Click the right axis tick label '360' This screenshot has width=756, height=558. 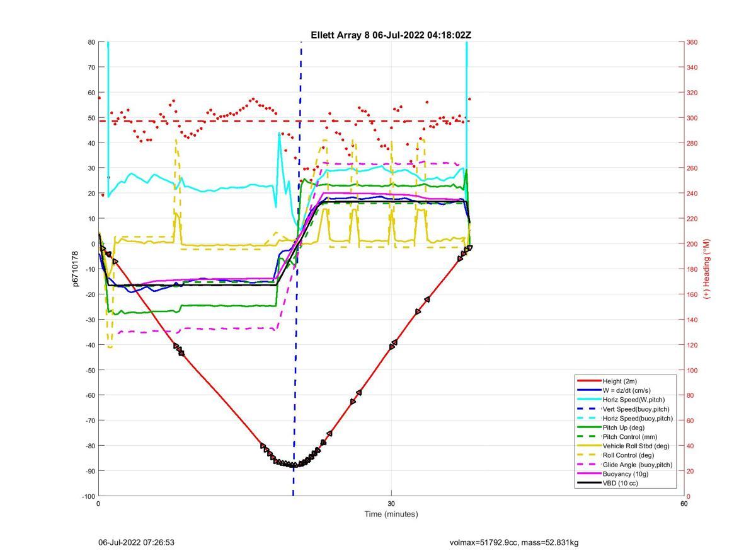pyautogui.click(x=692, y=42)
